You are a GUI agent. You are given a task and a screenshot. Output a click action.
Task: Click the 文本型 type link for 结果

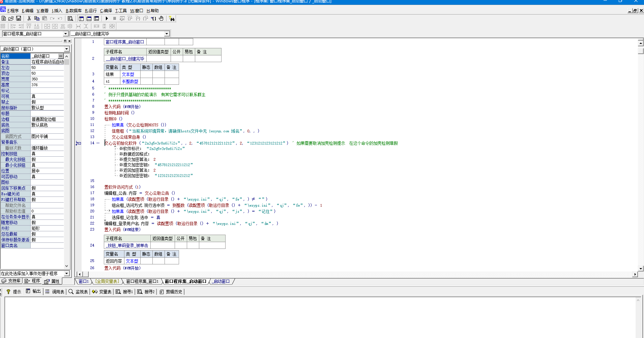(x=128, y=74)
